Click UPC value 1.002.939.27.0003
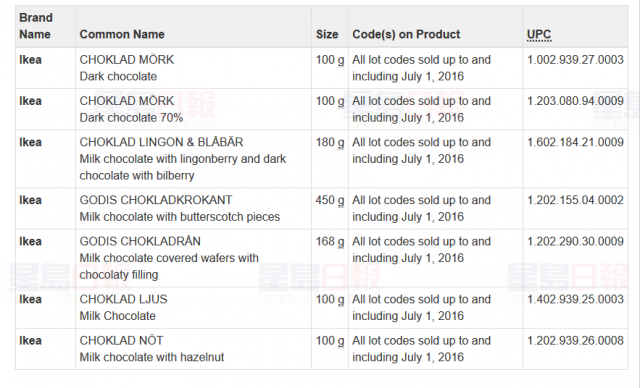 pos(575,60)
